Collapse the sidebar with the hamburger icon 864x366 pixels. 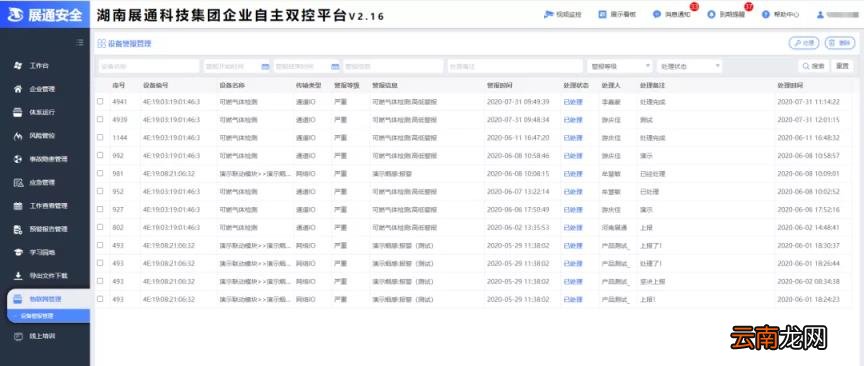click(x=80, y=42)
